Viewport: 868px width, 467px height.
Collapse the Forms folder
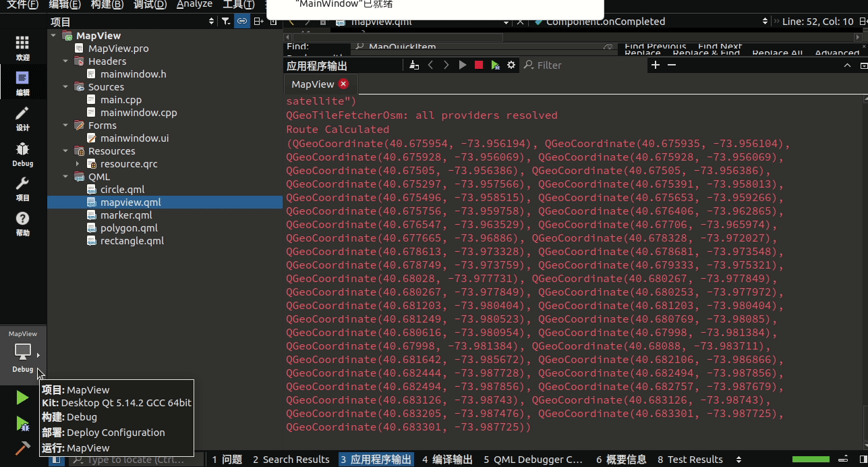66,126
